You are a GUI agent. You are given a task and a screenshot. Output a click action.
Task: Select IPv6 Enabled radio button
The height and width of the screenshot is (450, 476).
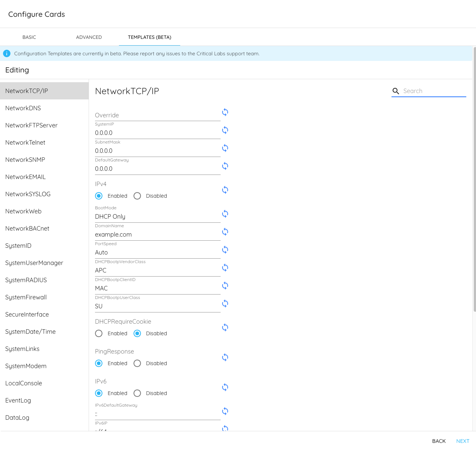99,393
